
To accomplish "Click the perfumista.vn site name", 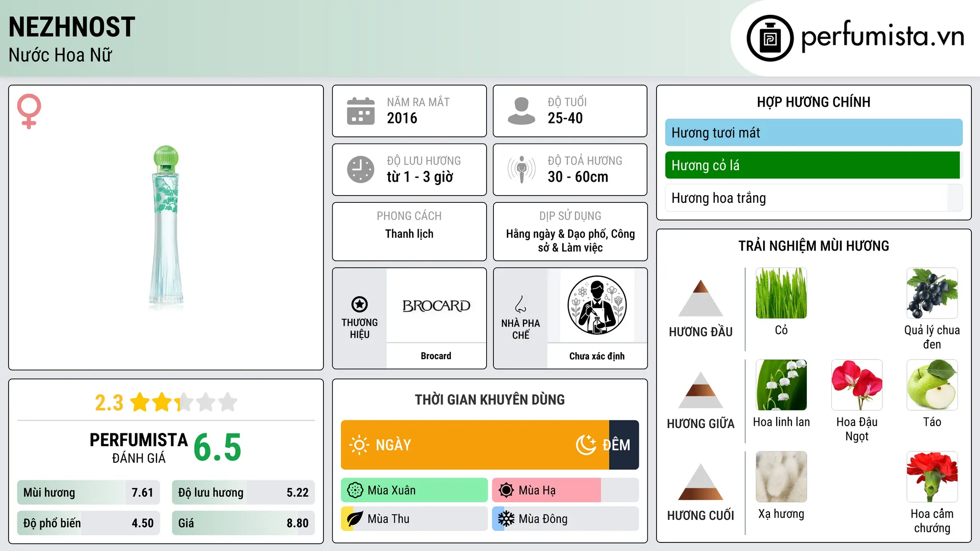I will pos(882,36).
